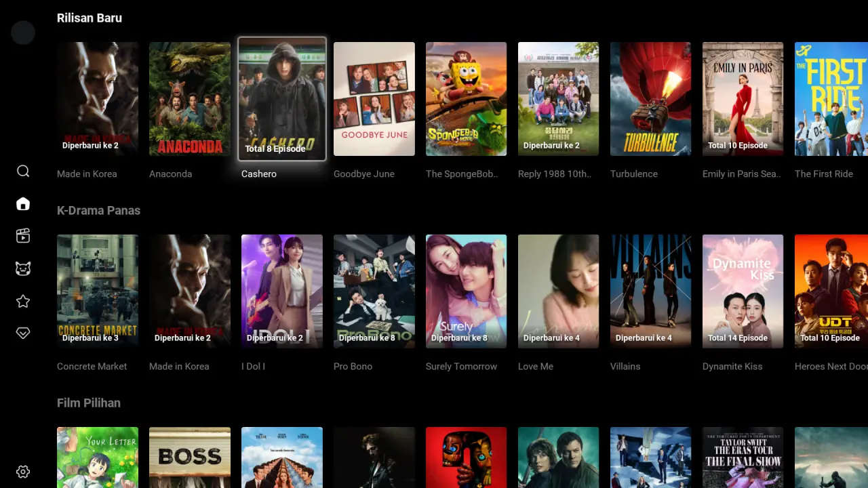Open settings gear in sidebar

tap(23, 472)
